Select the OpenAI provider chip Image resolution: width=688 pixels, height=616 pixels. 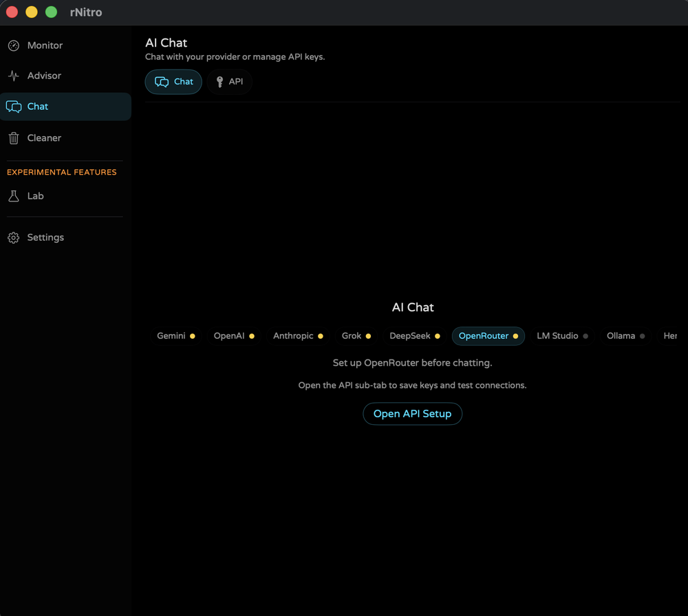click(x=234, y=336)
